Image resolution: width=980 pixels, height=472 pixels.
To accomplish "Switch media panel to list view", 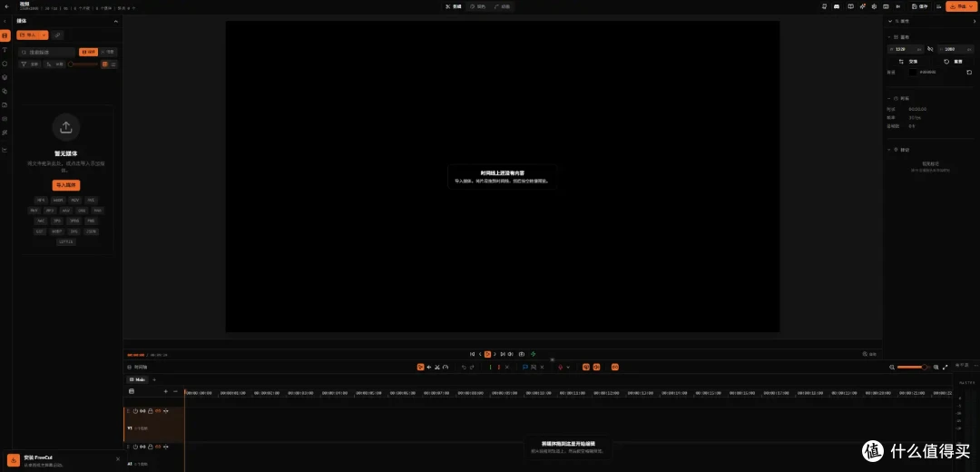I will [113, 64].
